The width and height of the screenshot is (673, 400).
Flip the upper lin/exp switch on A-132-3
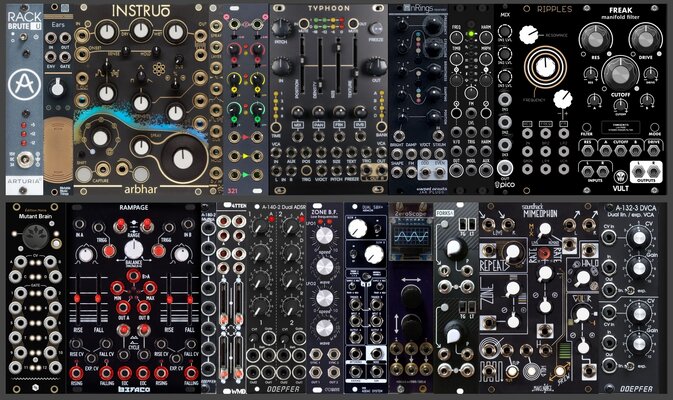[631, 290]
